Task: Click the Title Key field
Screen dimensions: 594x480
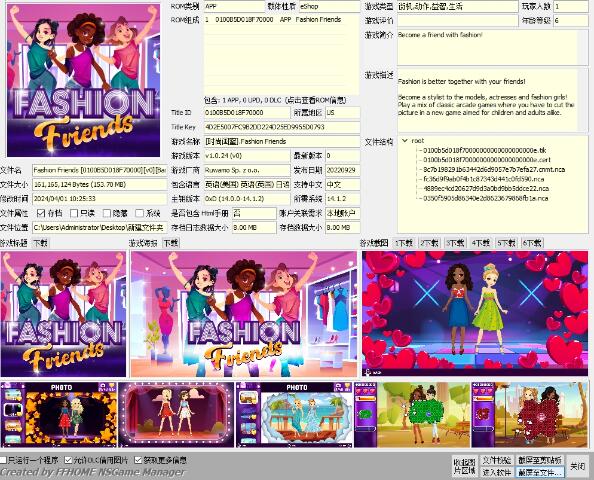Action: pyautogui.click(x=282, y=127)
